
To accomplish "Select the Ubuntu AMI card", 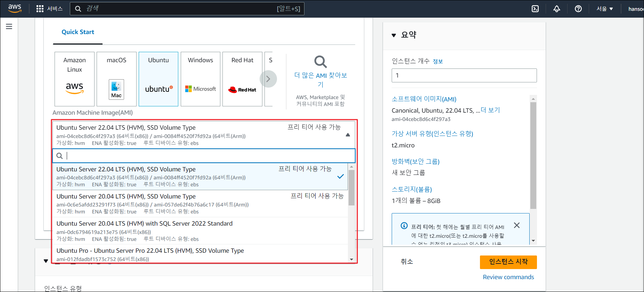I will coord(158,79).
